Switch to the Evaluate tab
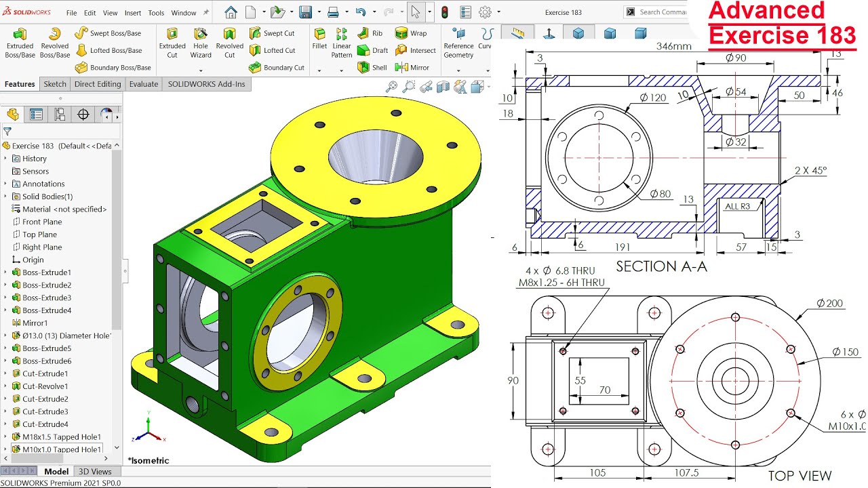The width and height of the screenshot is (868, 488). (x=144, y=84)
